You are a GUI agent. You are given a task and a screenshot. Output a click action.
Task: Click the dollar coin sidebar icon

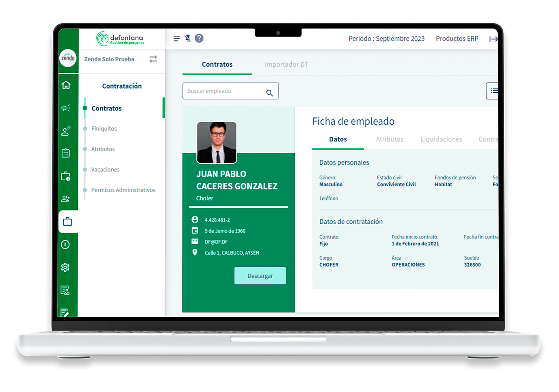click(65, 245)
